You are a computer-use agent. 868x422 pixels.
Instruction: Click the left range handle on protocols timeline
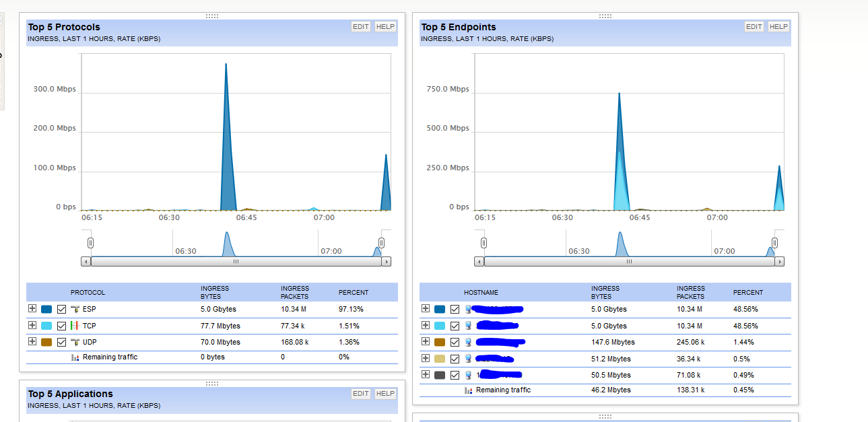point(90,243)
